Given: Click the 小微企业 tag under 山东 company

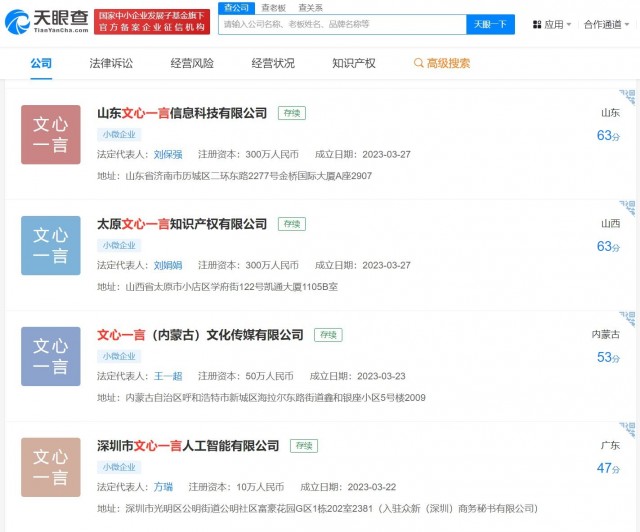Looking at the screenshot, I should (119, 134).
